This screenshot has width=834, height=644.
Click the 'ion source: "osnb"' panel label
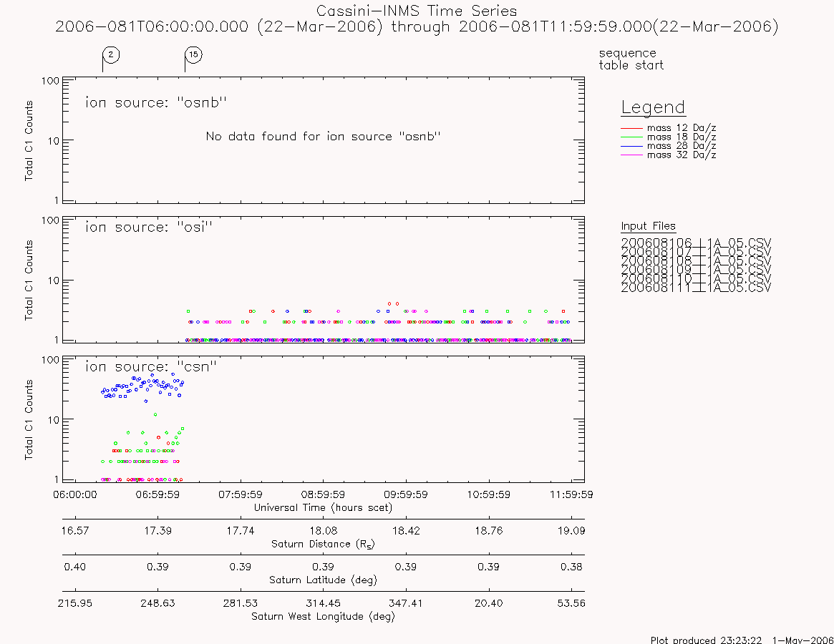[156, 102]
